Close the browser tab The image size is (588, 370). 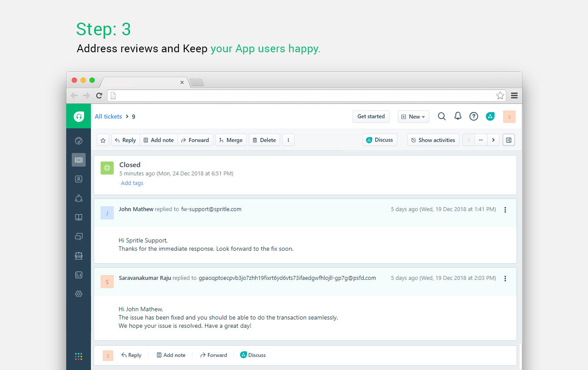[x=182, y=82]
